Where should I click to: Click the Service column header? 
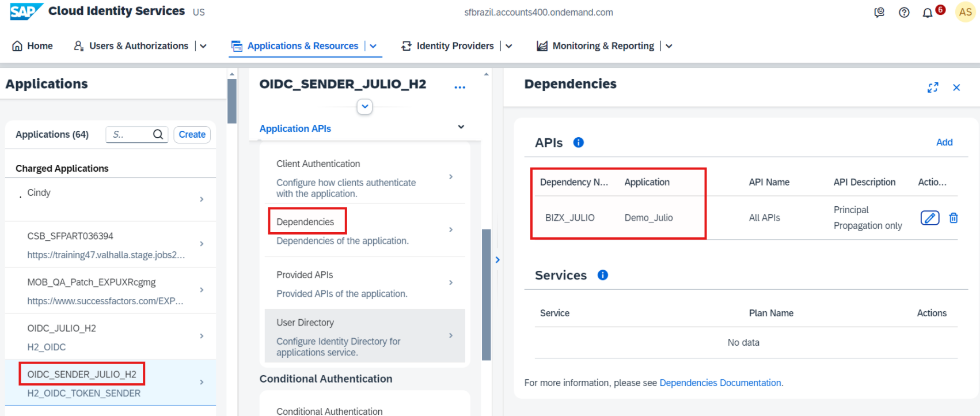(554, 313)
